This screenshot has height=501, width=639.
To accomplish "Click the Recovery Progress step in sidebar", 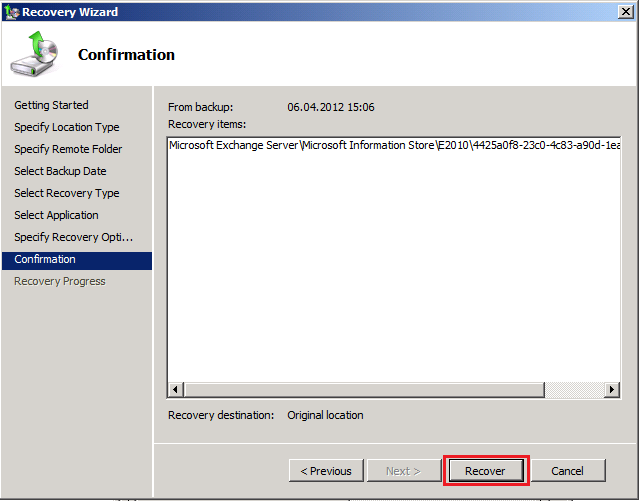I will coord(59,281).
